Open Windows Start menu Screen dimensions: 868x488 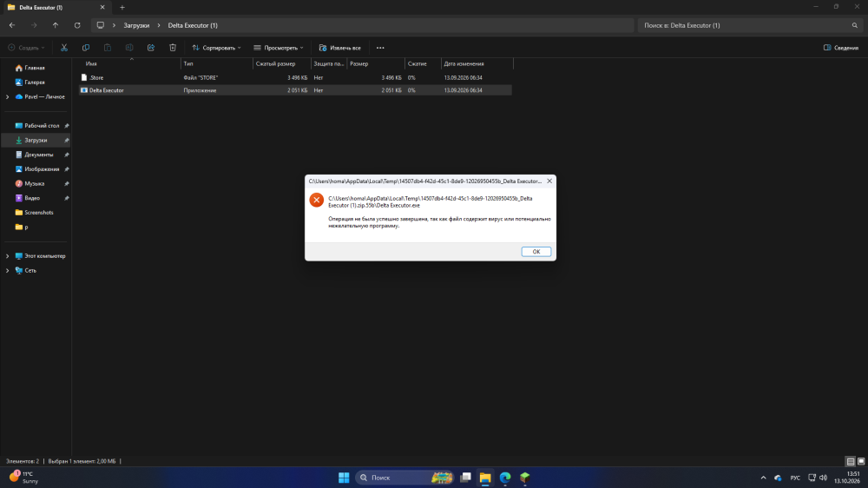point(344,478)
